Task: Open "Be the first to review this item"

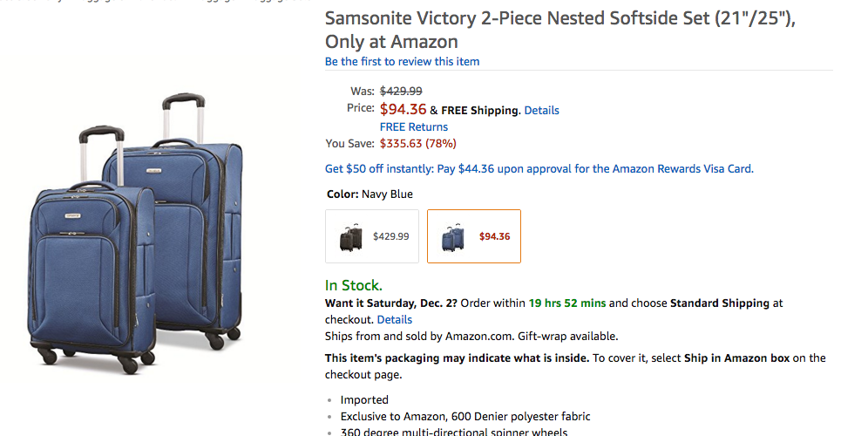Action: tap(402, 61)
